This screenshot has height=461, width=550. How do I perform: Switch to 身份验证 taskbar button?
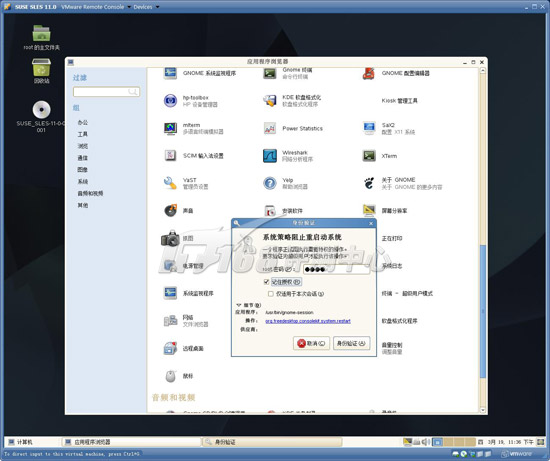tap(272, 442)
